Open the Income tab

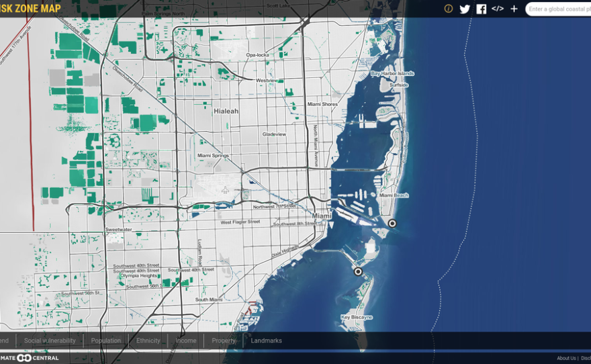pos(186,340)
